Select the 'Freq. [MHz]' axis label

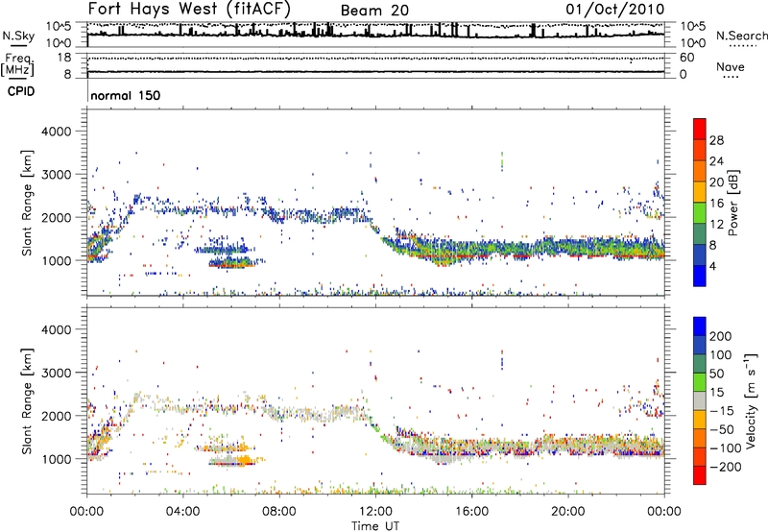pos(17,65)
